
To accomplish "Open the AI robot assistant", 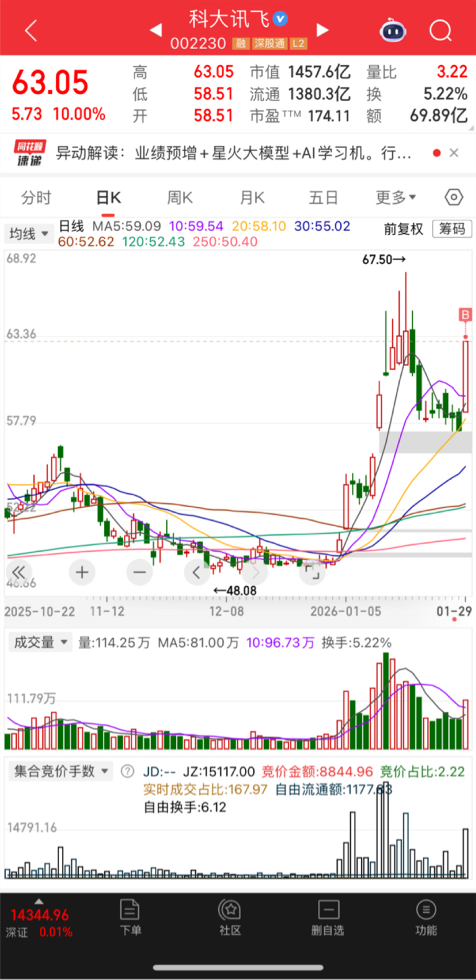I will (393, 30).
